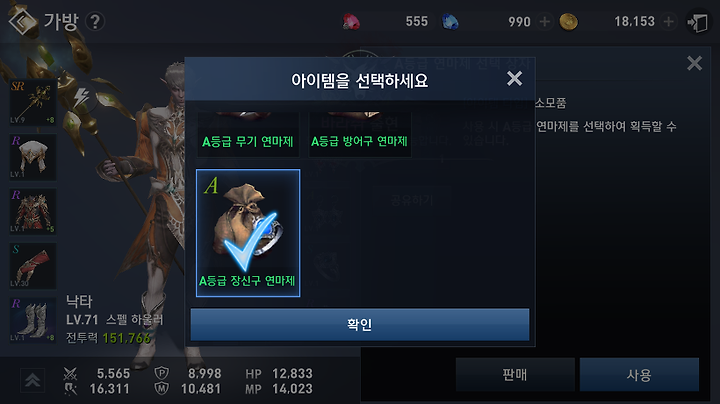Viewport: 720px width, 404px height.
Task: Open the exit door icon
Action: click(x=698, y=22)
